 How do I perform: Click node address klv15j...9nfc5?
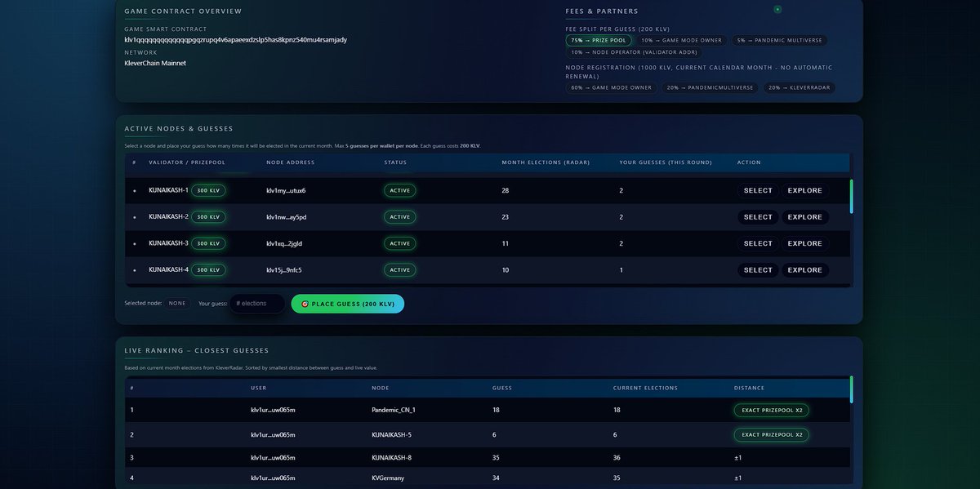point(285,270)
